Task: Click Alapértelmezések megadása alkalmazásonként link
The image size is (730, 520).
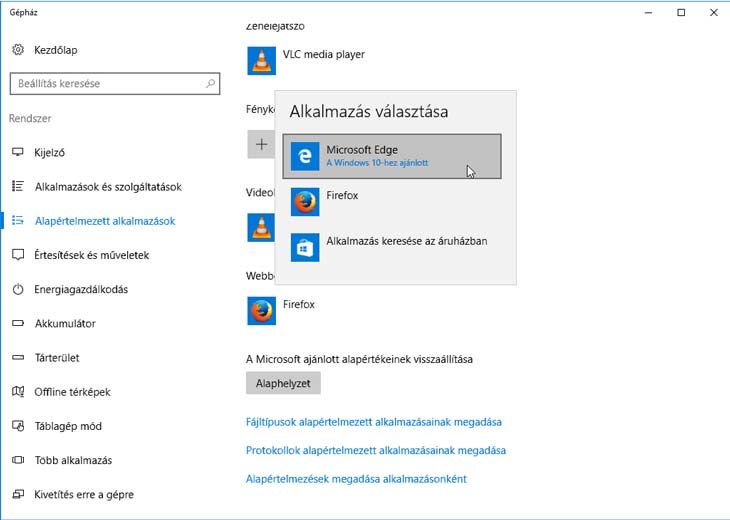Action: (356, 479)
